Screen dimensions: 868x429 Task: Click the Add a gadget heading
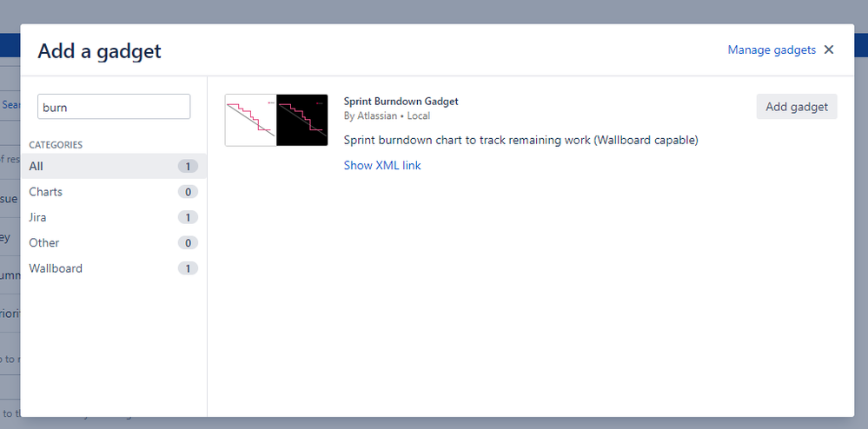[100, 51]
